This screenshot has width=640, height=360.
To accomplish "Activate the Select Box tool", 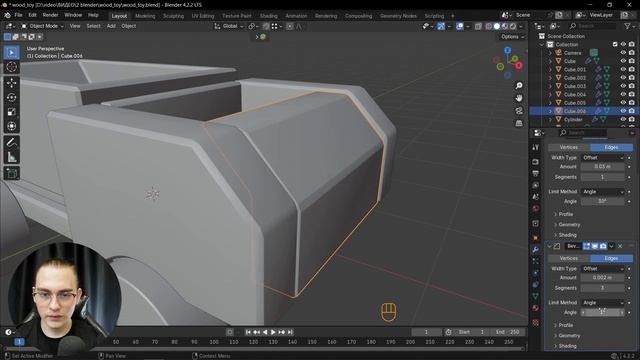I will pos(11,52).
